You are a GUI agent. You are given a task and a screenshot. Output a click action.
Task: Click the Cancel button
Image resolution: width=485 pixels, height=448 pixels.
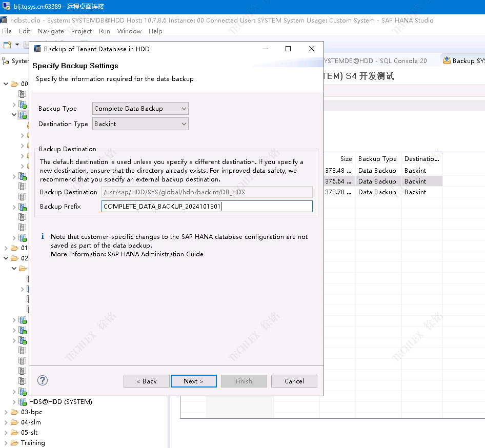[x=294, y=381]
